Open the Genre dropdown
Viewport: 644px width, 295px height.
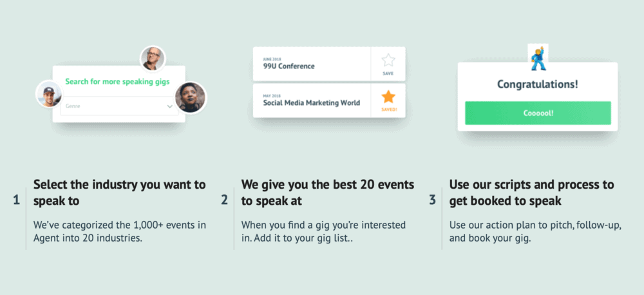pyautogui.click(x=119, y=106)
